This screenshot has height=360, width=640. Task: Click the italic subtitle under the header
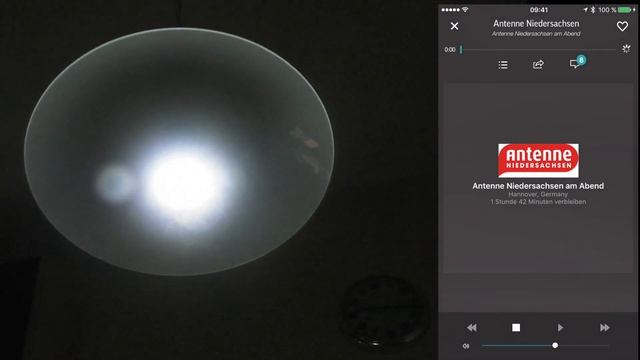coord(536,33)
